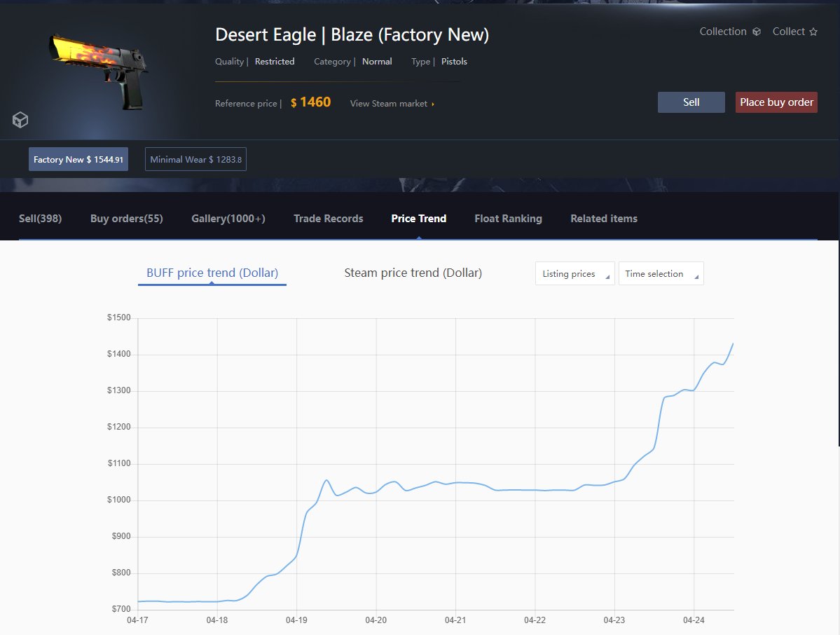The width and height of the screenshot is (840, 635).
Task: Open View Steam market link
Action: [x=392, y=104]
